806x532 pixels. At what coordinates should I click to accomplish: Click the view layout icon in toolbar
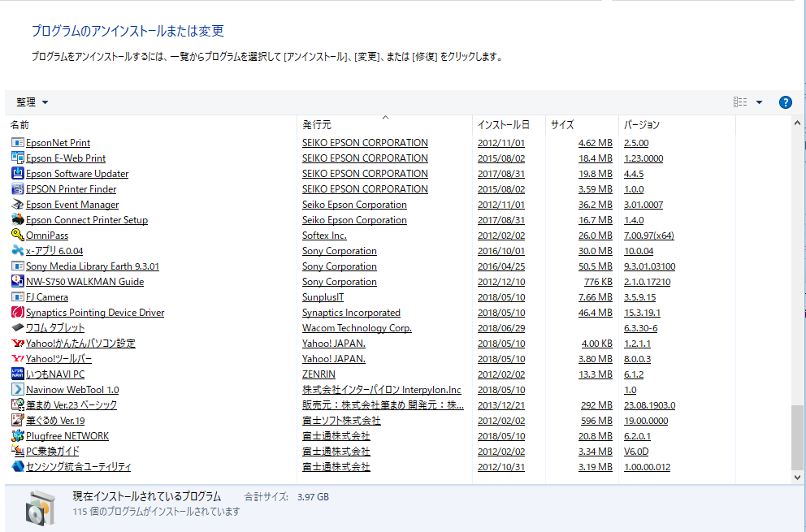(740, 102)
